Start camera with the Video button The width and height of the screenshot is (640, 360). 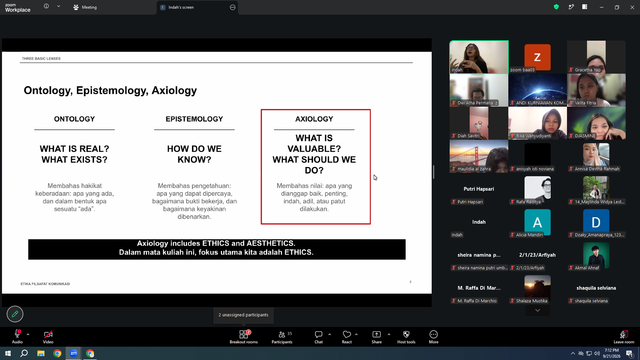[48, 336]
